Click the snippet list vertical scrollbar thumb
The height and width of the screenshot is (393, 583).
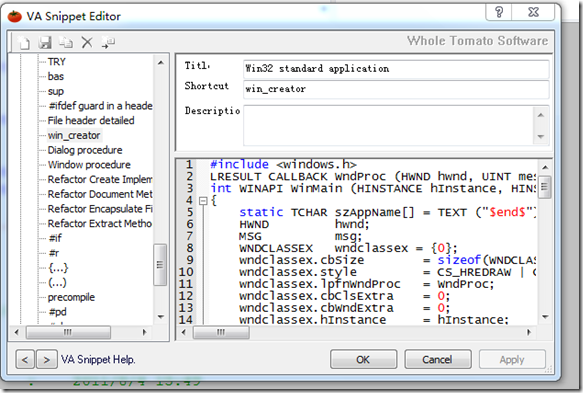pyautogui.click(x=160, y=264)
